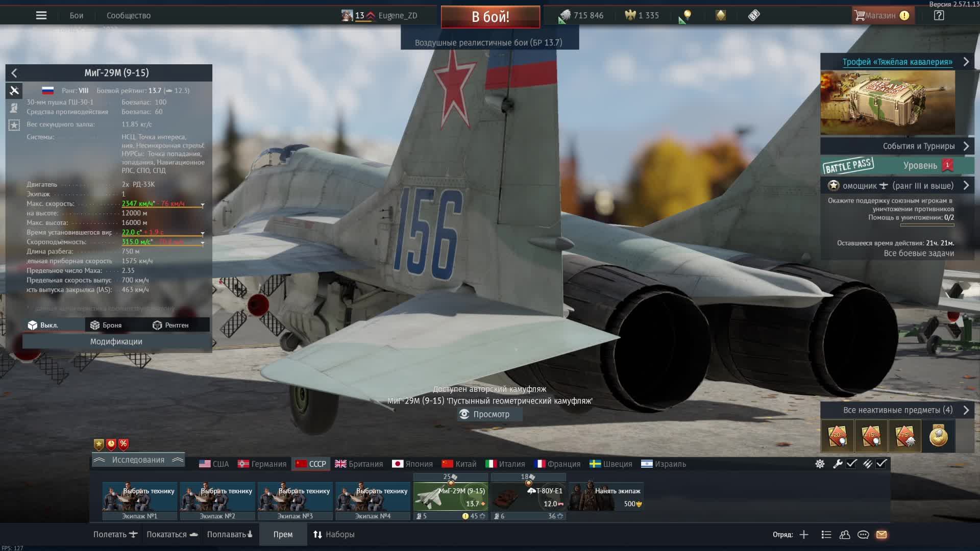Open the help question mark icon
The width and height of the screenshot is (980, 551).
tap(939, 15)
